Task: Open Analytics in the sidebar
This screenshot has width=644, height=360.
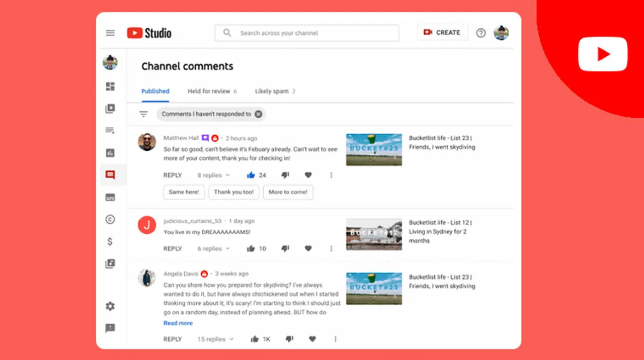Action: click(x=110, y=153)
